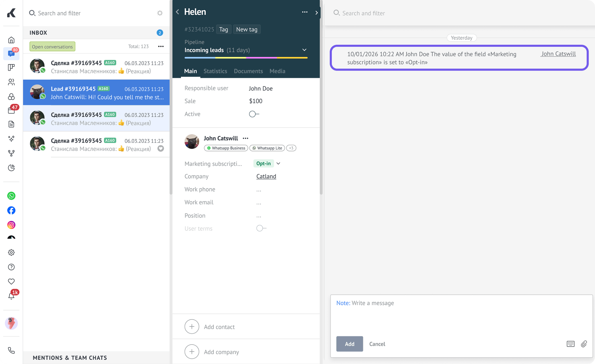
Task: Open notifications bell with 1k badge
Action: click(x=11, y=296)
